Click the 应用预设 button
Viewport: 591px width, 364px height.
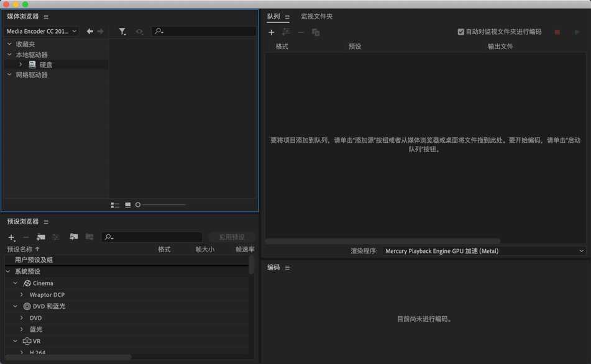point(231,237)
